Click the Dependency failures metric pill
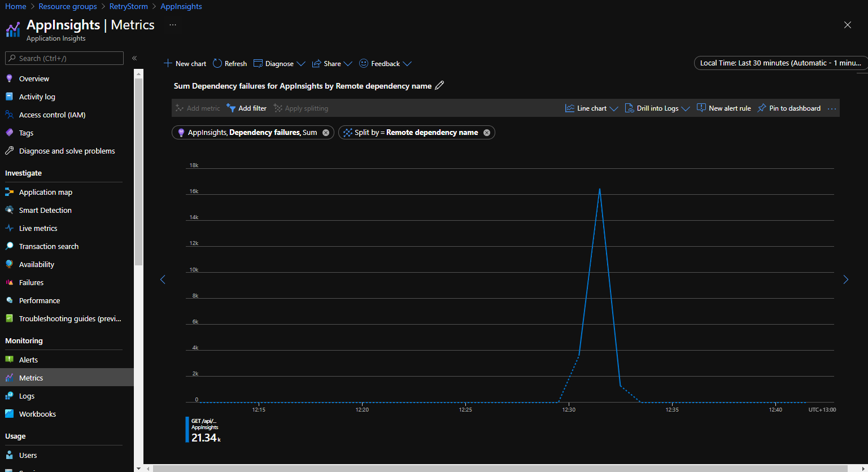 click(252, 133)
